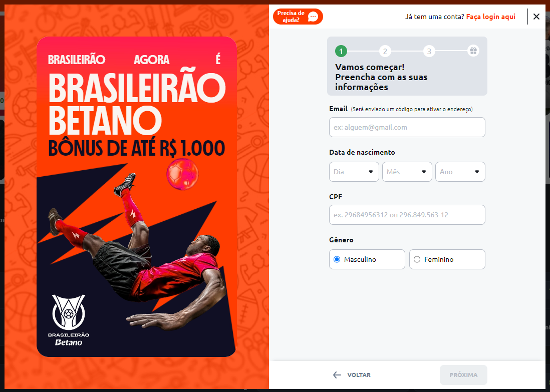
Task: Select step 3 circle in progress bar
Action: coord(429,51)
